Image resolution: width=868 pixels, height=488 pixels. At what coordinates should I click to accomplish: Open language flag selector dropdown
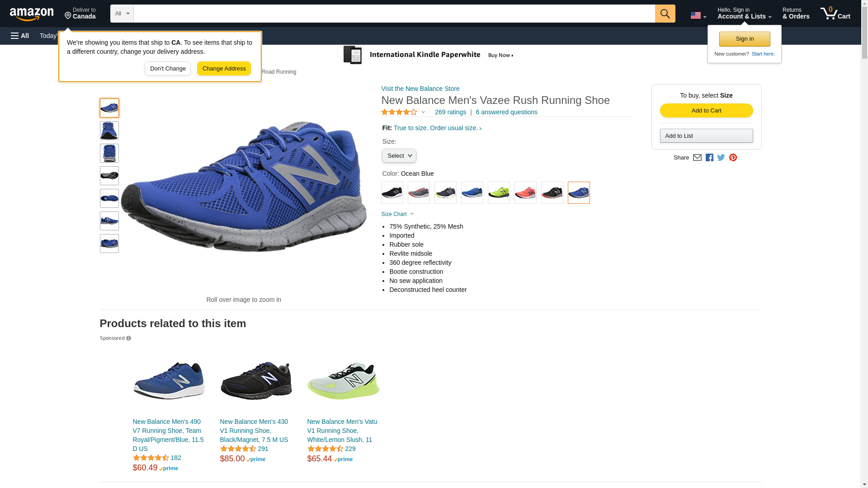tap(698, 16)
